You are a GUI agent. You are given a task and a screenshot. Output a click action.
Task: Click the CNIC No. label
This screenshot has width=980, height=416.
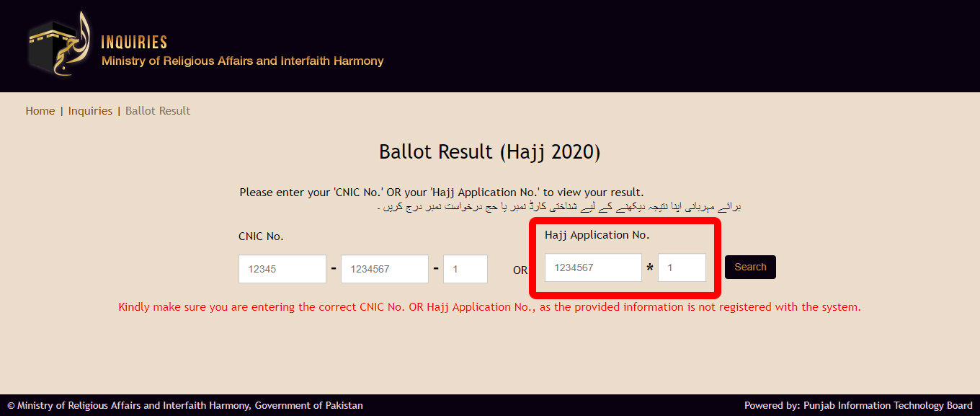[x=261, y=236]
